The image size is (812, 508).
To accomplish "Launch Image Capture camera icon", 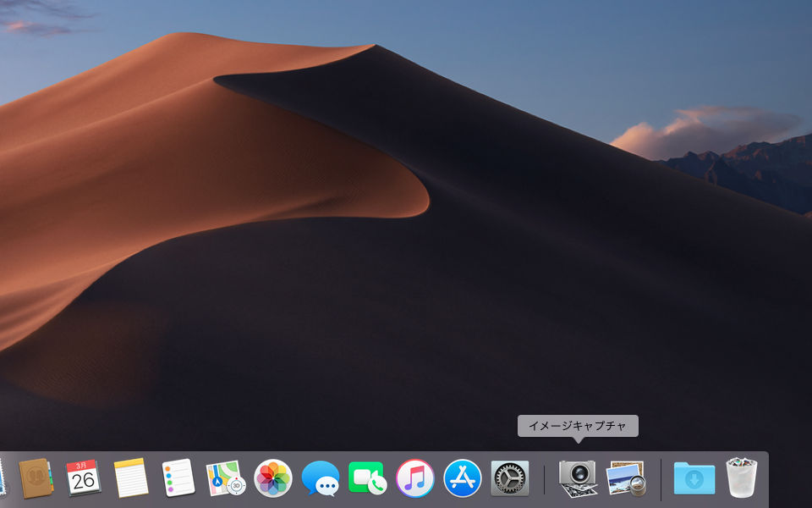I will tap(578, 478).
